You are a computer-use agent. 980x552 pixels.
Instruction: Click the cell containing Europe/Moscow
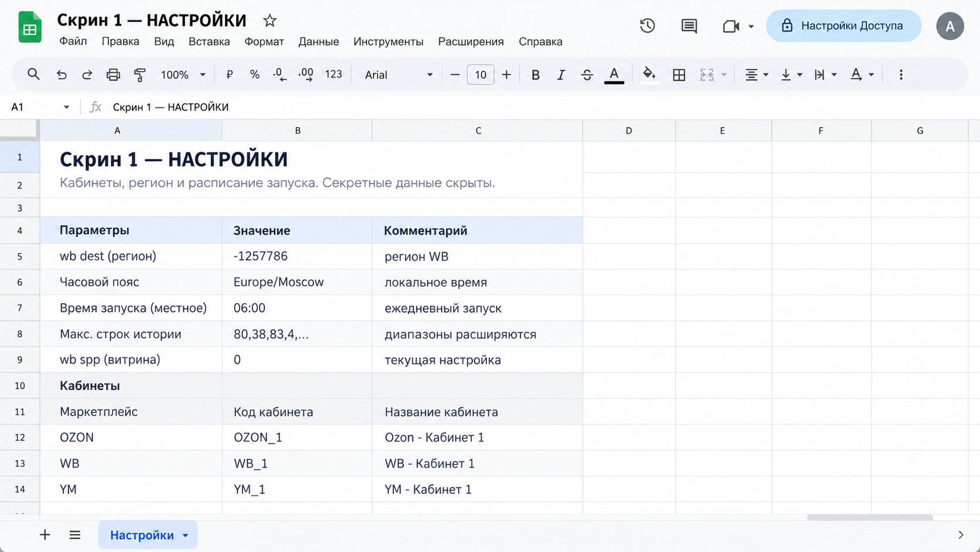297,282
